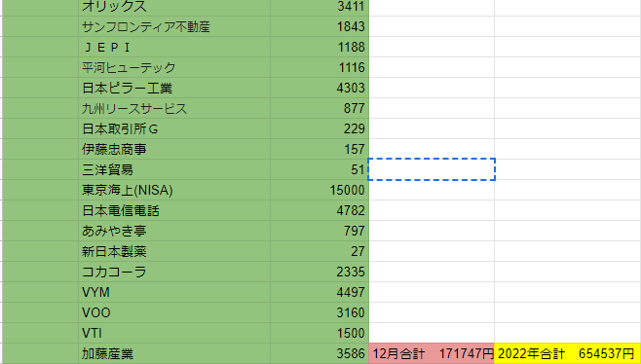Select the value 157 cell
Screen dimensions: 641x364
[x=320, y=149]
